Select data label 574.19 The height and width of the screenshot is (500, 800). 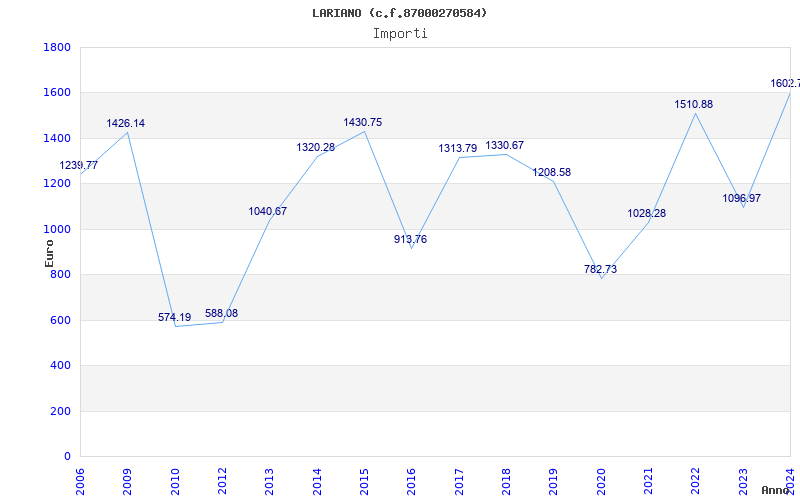(174, 317)
